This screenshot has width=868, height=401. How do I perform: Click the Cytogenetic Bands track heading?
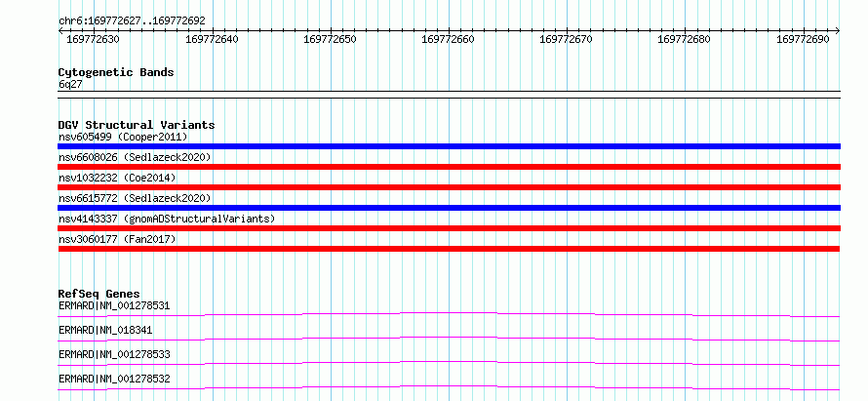coord(116,72)
